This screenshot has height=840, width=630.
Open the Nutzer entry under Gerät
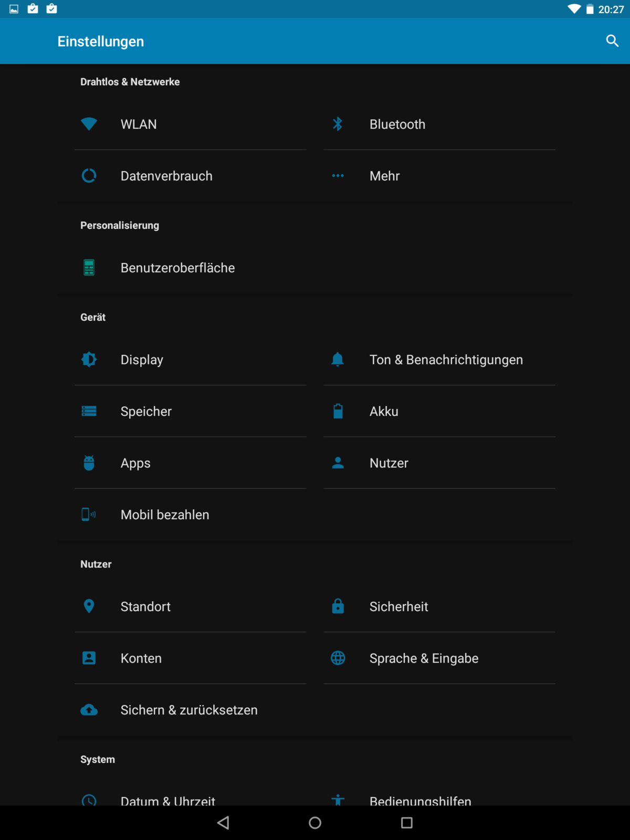coord(389,463)
